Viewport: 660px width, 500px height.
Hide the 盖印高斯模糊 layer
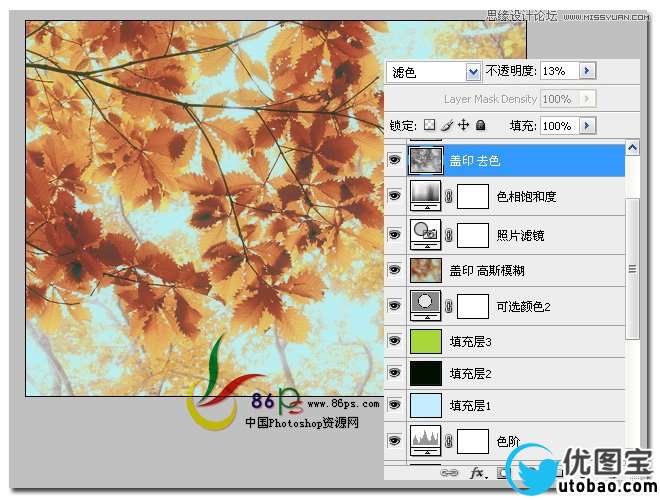pyautogui.click(x=394, y=269)
